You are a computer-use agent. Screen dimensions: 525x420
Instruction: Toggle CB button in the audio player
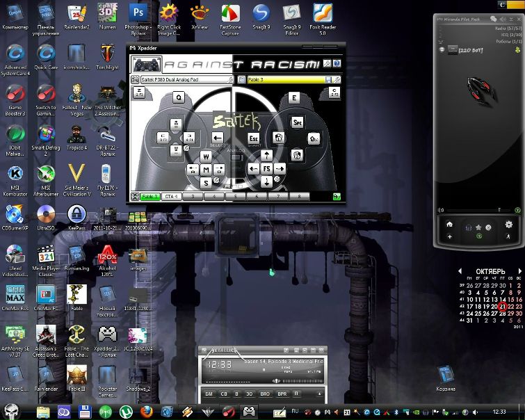[x=224, y=394]
